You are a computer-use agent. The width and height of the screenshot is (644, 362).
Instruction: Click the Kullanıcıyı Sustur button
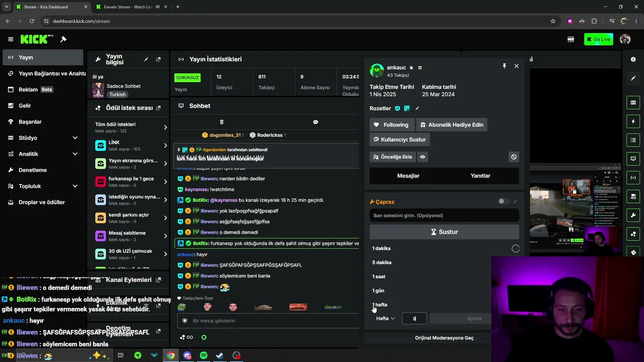coord(399,139)
